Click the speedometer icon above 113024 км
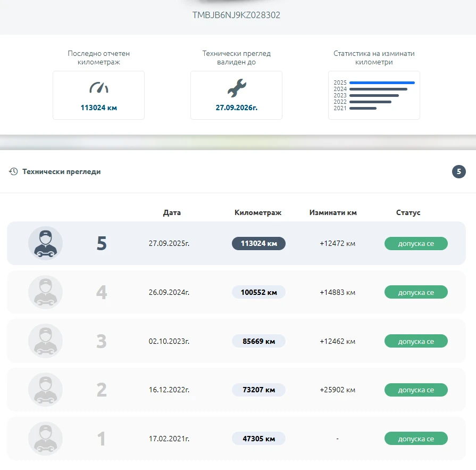Screen dimensions: 476x470 (x=98, y=88)
